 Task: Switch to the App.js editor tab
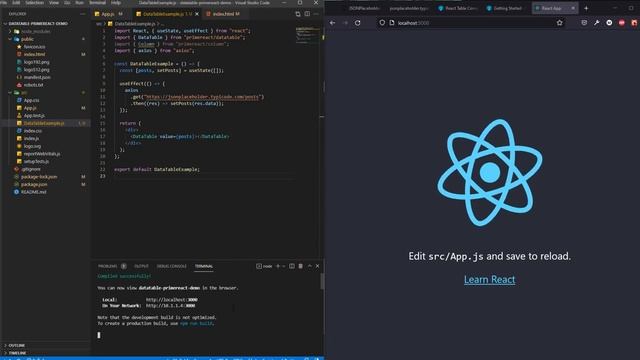(108, 14)
